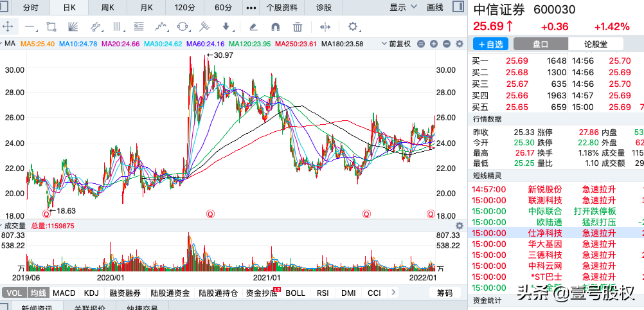The height and width of the screenshot is (310, 644).
Task: Click the Q marker at the latest candle
Action: [431, 214]
